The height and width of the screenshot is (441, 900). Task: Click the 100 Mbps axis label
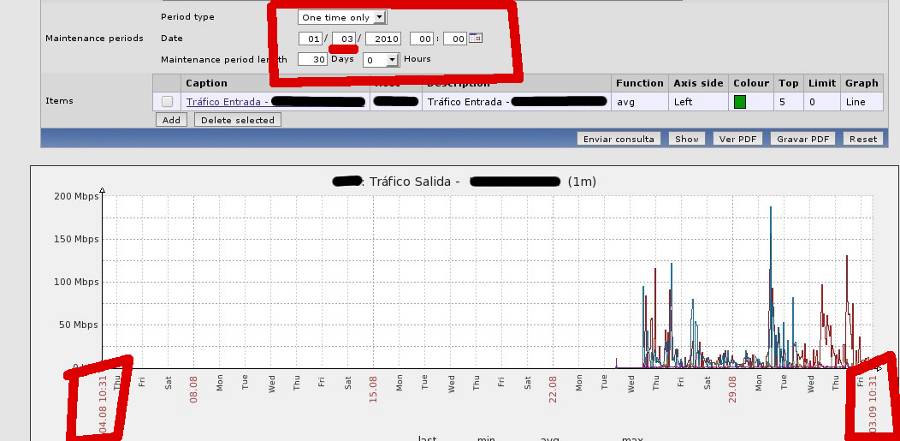point(76,282)
